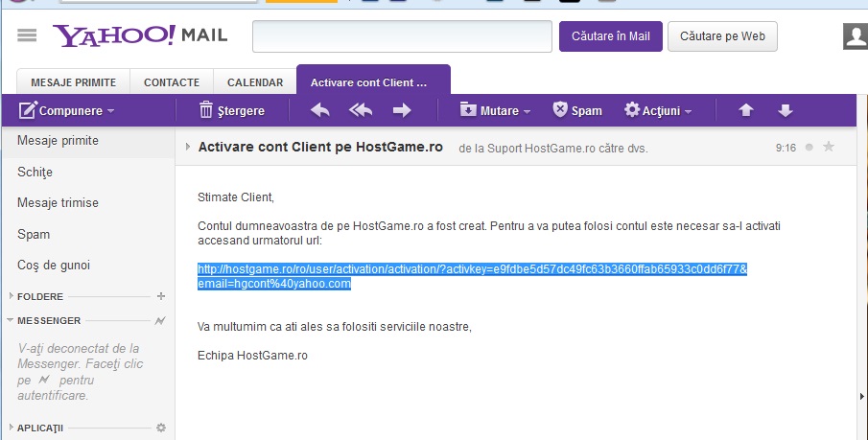Viewport: 868px width, 440px height.
Task: Go to next message with down arrow
Action: (x=785, y=110)
